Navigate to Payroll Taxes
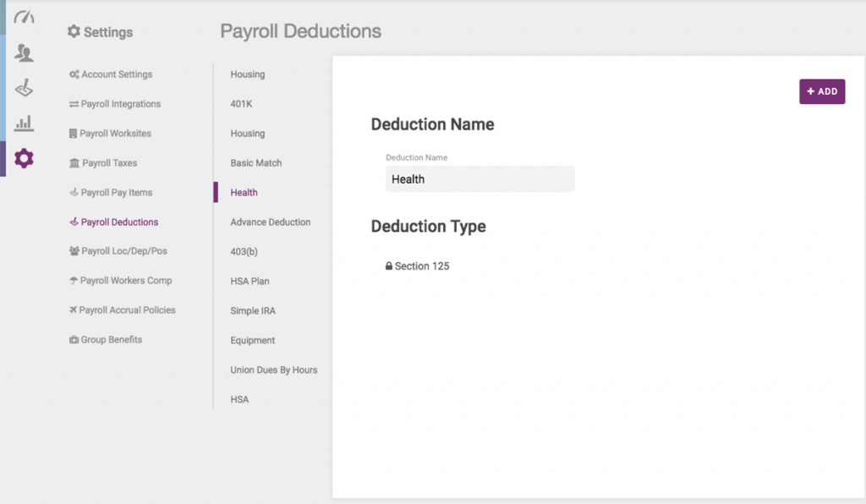This screenshot has width=866, height=504. [109, 163]
